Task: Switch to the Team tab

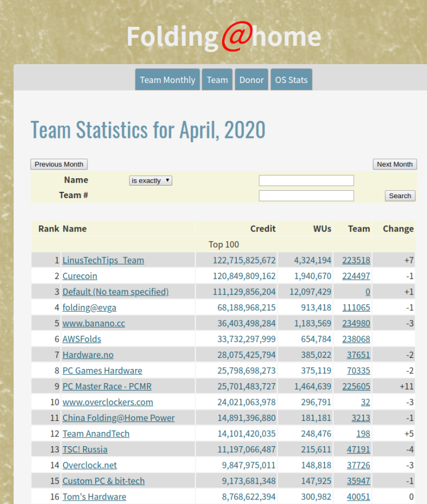Action: point(217,80)
